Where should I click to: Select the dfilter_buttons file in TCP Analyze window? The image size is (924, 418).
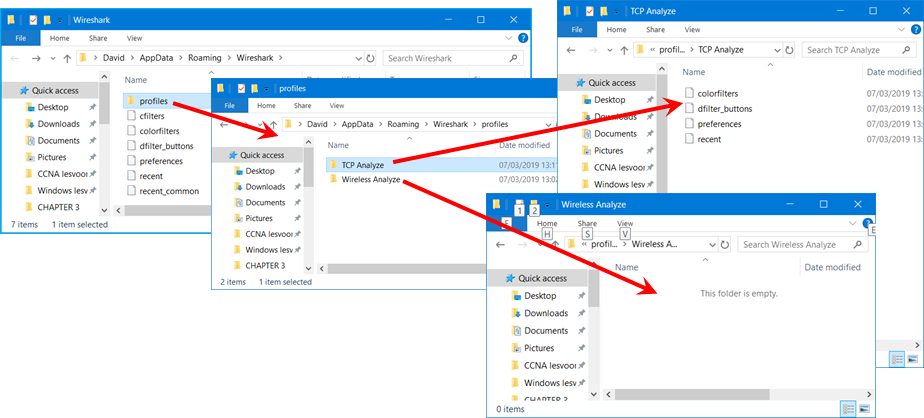(724, 108)
